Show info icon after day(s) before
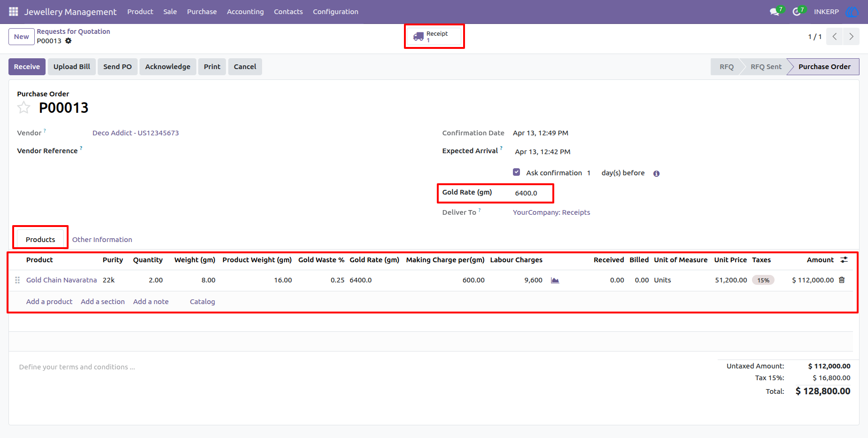 [657, 173]
